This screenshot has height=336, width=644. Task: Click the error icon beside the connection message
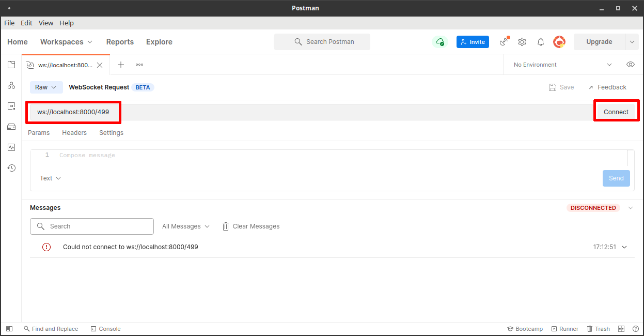pos(46,247)
